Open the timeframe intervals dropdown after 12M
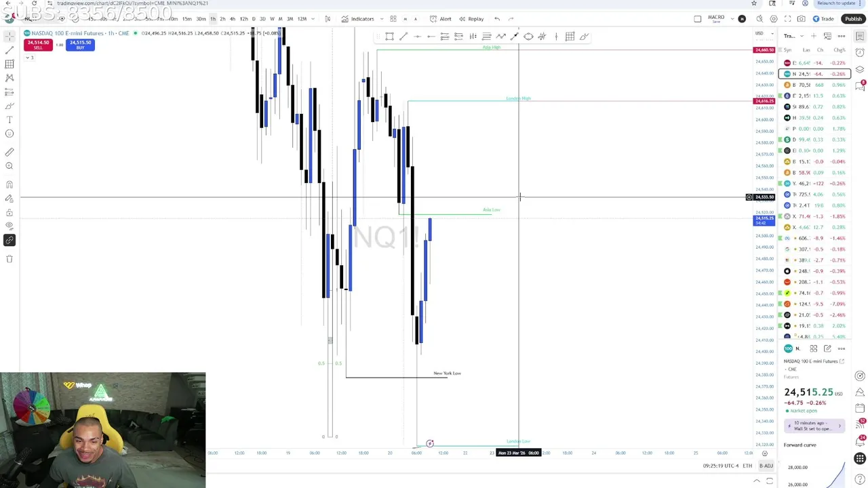 pos(313,19)
